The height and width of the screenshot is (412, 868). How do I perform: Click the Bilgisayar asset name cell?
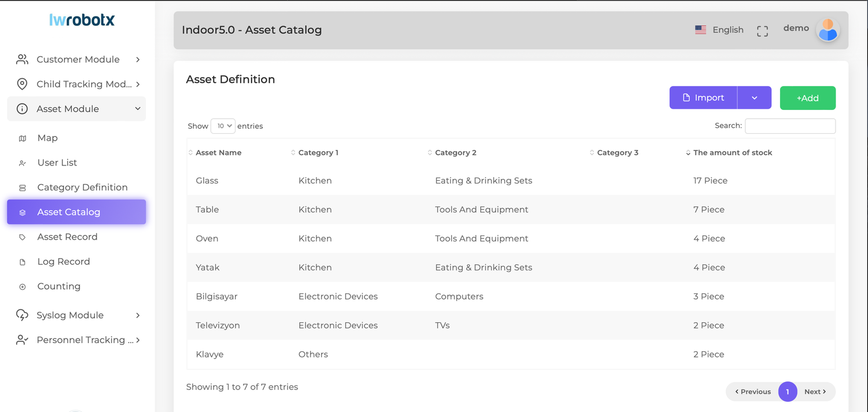click(217, 296)
